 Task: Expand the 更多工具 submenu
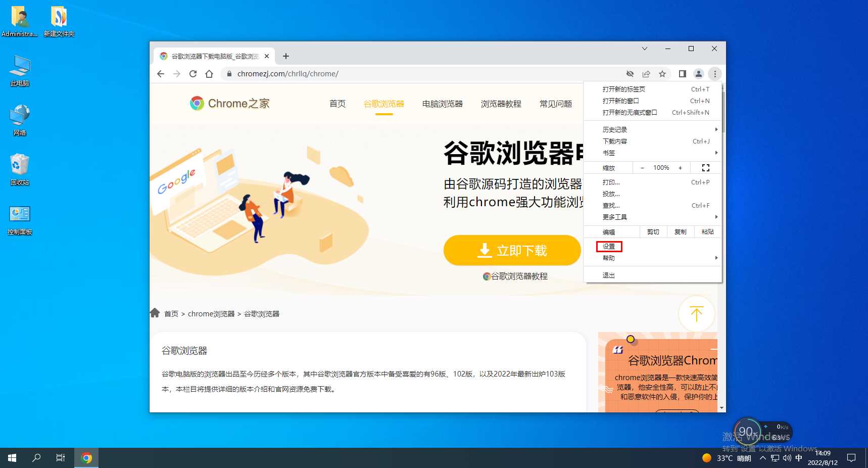click(614, 216)
